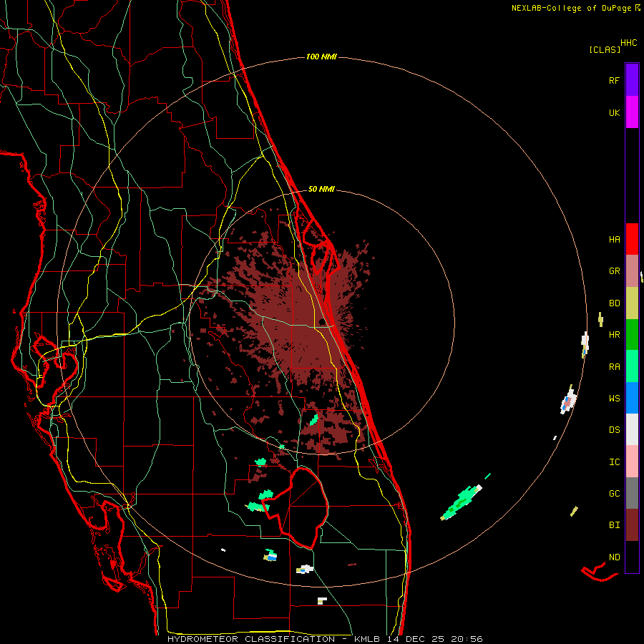Click the ND black legend swatch
The width and height of the screenshot is (644, 644).
[632, 557]
